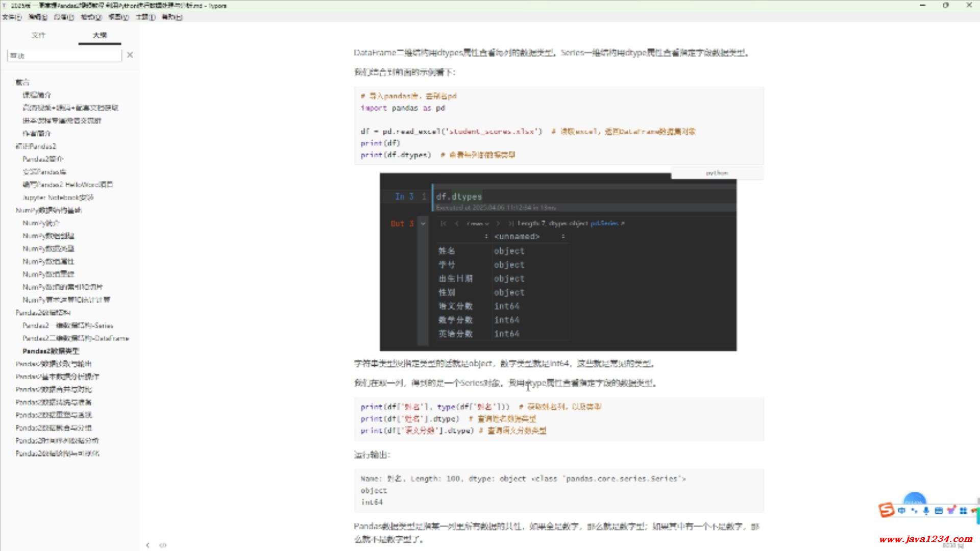Click the word count in status bar
This screenshot has height=551, width=980.
952,545
